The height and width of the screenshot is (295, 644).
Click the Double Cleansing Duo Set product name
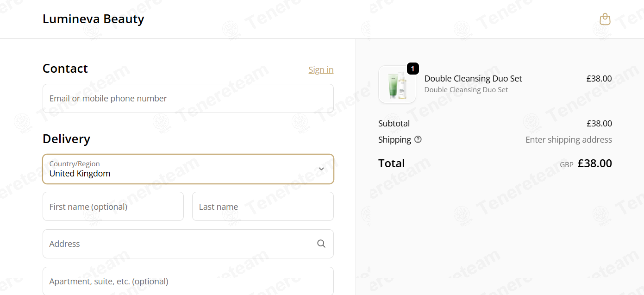(473, 79)
